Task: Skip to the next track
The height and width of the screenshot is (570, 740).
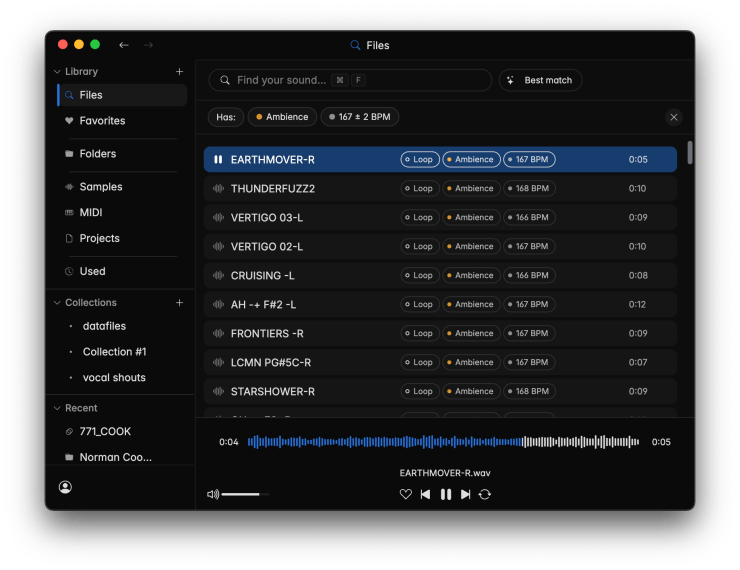Action: click(465, 494)
